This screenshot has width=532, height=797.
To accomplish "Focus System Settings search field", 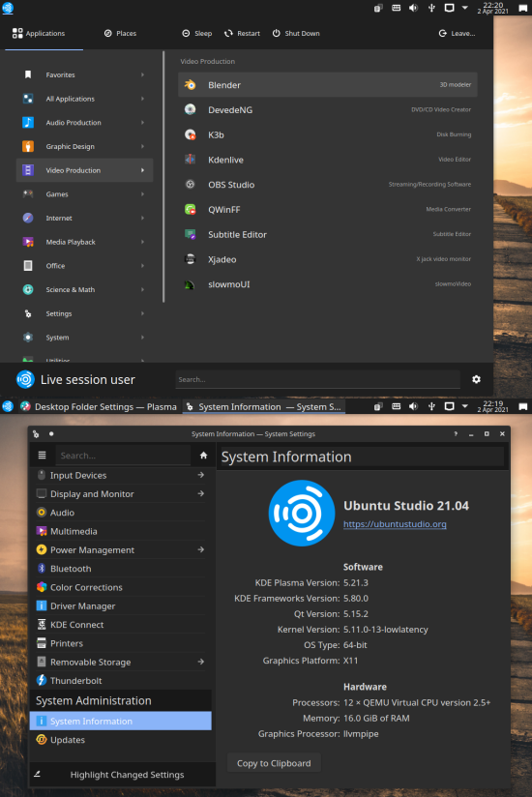I will [x=123, y=456].
